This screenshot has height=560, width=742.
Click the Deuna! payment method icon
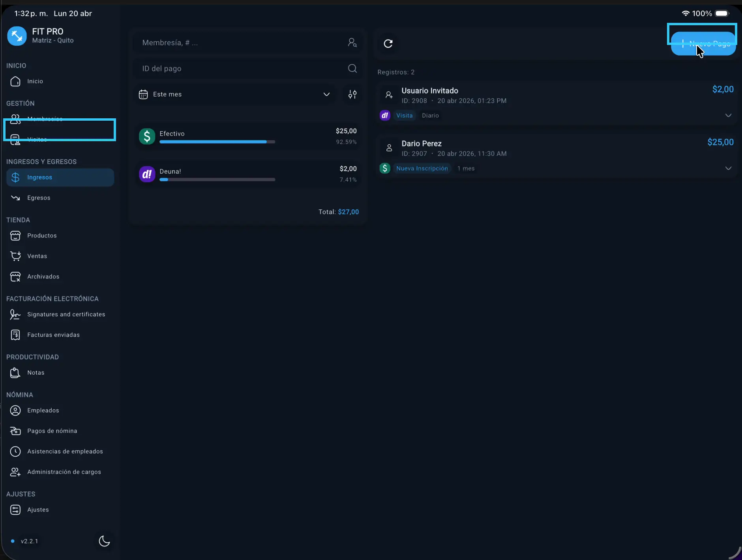click(x=147, y=174)
